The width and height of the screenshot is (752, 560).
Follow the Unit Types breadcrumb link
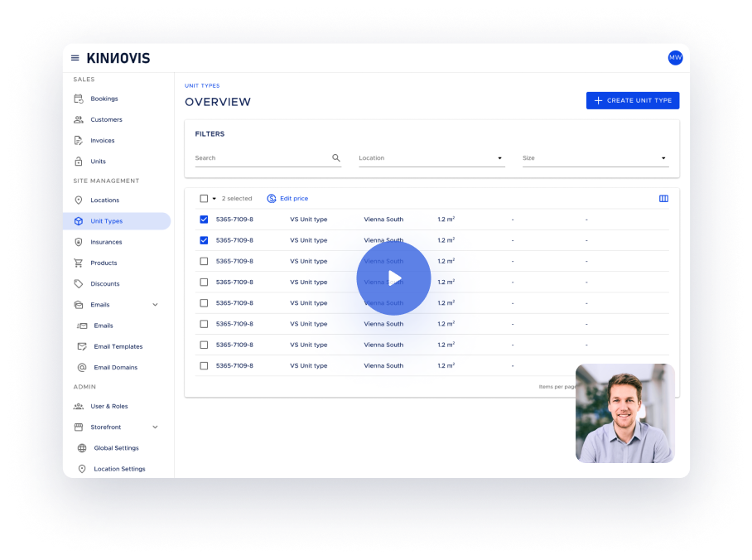coord(202,86)
